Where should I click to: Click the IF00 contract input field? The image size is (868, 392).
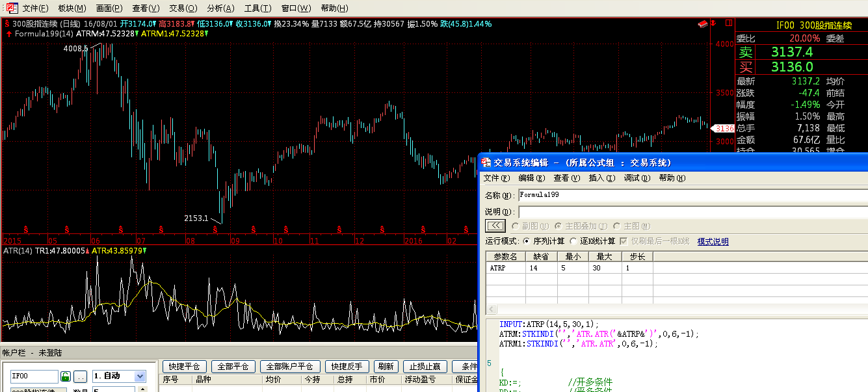click(x=34, y=376)
